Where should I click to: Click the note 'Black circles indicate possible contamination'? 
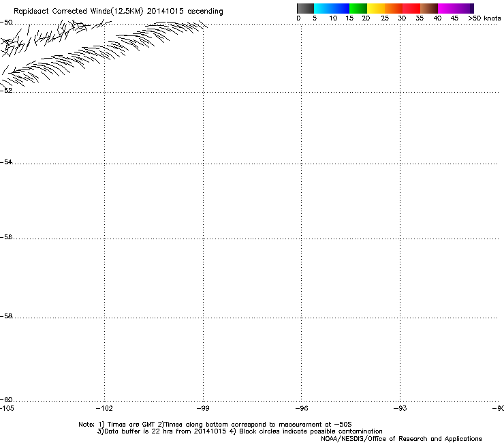coord(311,431)
